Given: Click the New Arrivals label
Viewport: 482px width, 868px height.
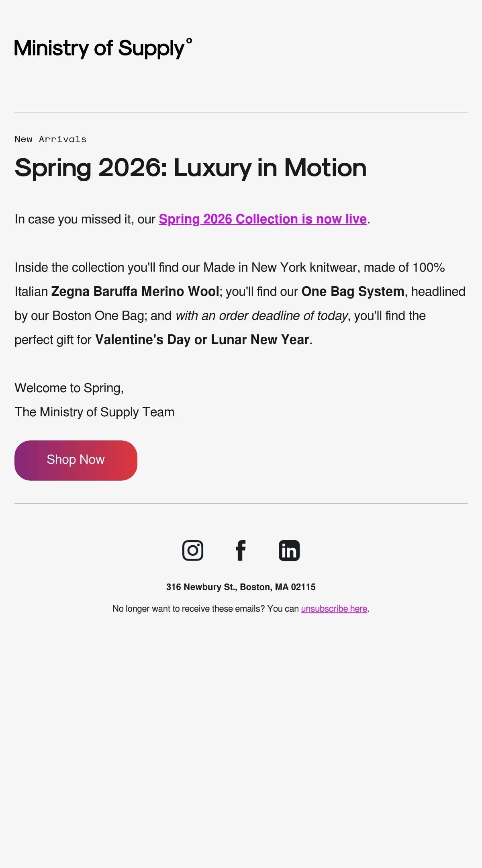Looking at the screenshot, I should [x=51, y=139].
